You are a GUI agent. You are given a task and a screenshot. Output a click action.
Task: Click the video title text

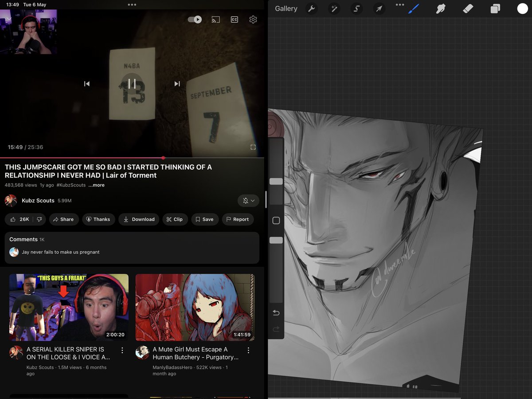[108, 171]
